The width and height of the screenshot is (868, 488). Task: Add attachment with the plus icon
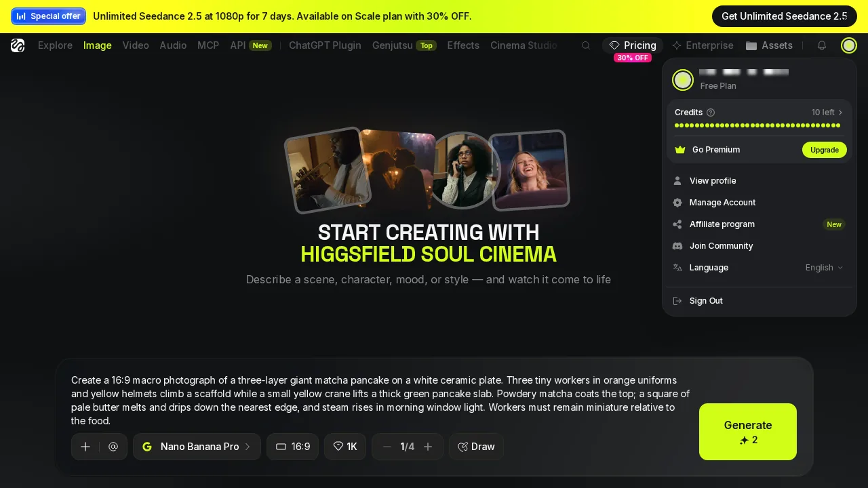[85, 447]
